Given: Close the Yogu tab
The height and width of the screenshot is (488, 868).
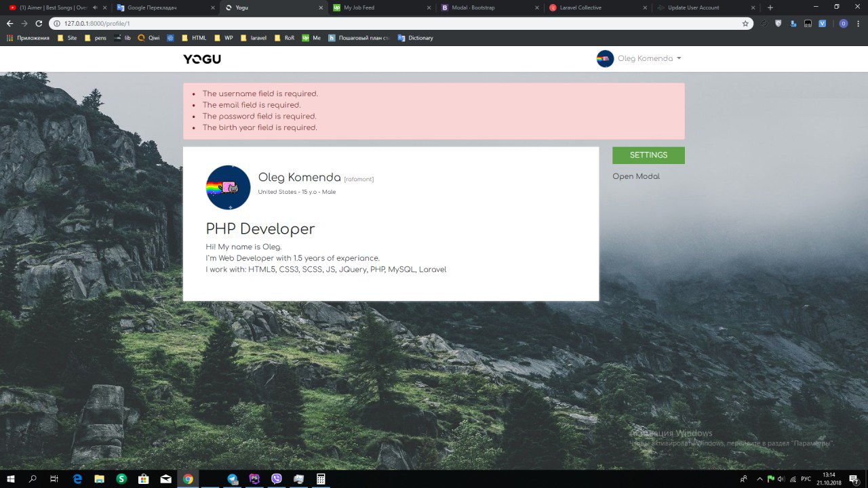Looking at the screenshot, I should coord(319,7).
